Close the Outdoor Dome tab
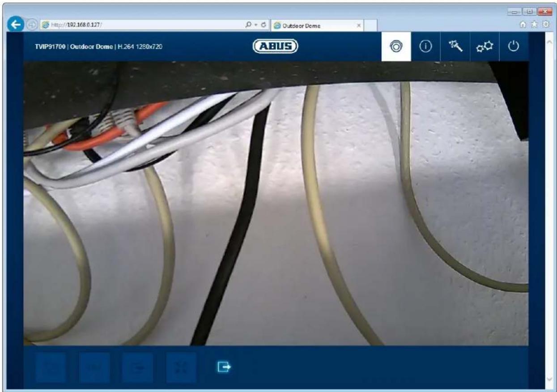The height and width of the screenshot is (392, 557). coord(359,26)
